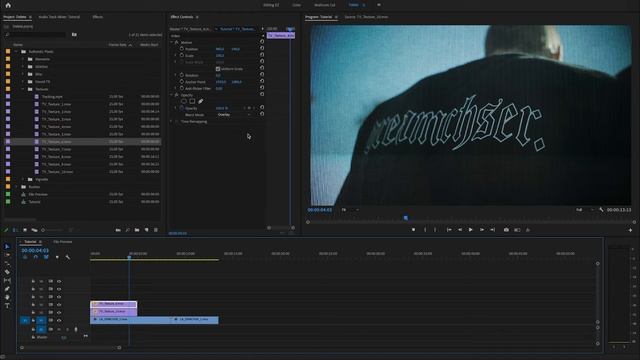Click the New Bin icon in project panel
The height and width of the screenshot is (360, 640).
click(137, 230)
